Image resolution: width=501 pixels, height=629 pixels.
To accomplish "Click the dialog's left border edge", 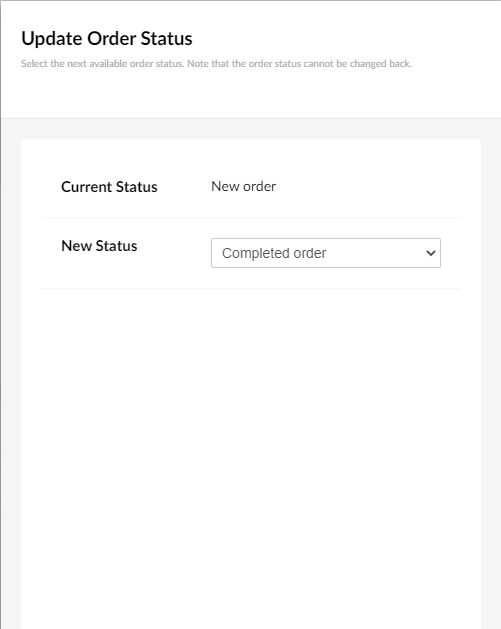I will [x=0, y=314].
